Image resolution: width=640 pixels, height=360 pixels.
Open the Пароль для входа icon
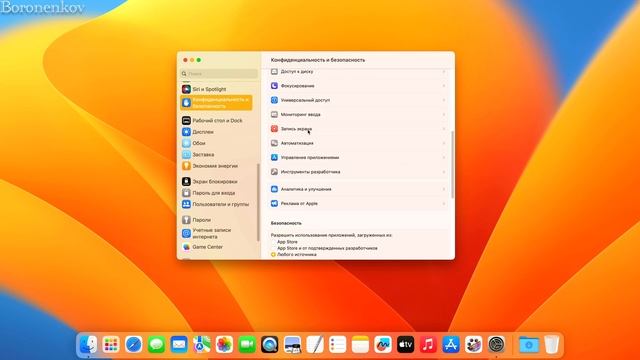click(186, 193)
